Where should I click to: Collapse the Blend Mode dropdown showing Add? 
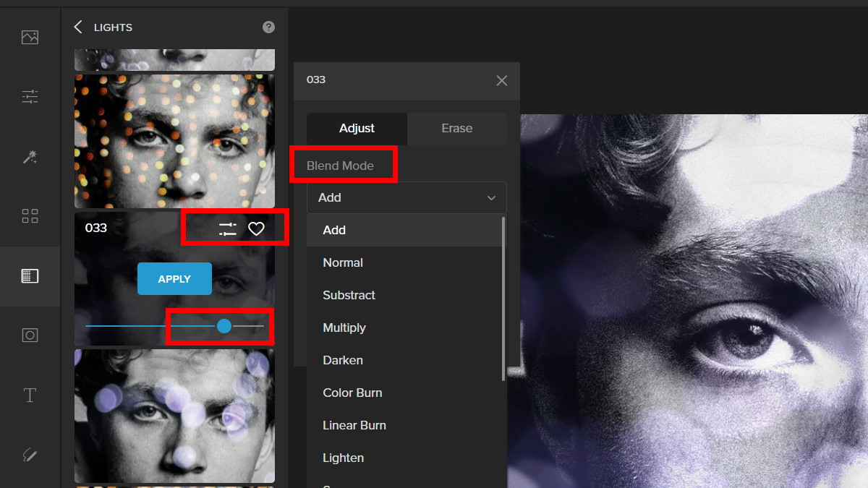[407, 197]
